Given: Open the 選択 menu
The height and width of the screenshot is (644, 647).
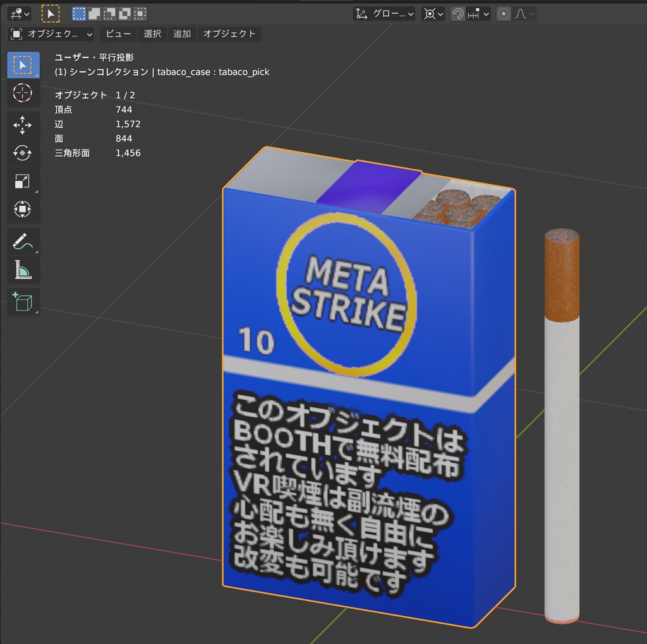Looking at the screenshot, I should click(152, 34).
